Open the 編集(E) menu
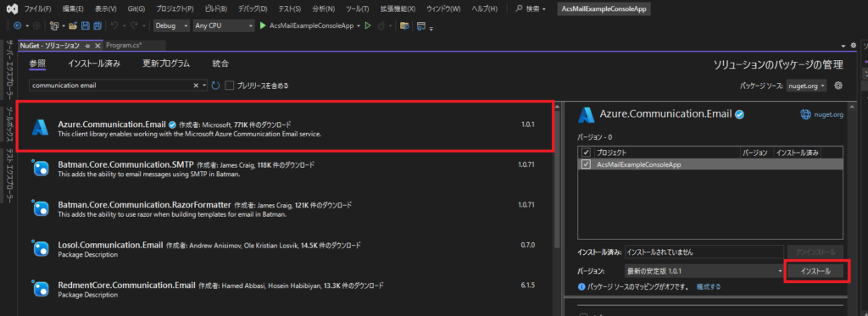Screen dimensions: 868x316 point(73,9)
